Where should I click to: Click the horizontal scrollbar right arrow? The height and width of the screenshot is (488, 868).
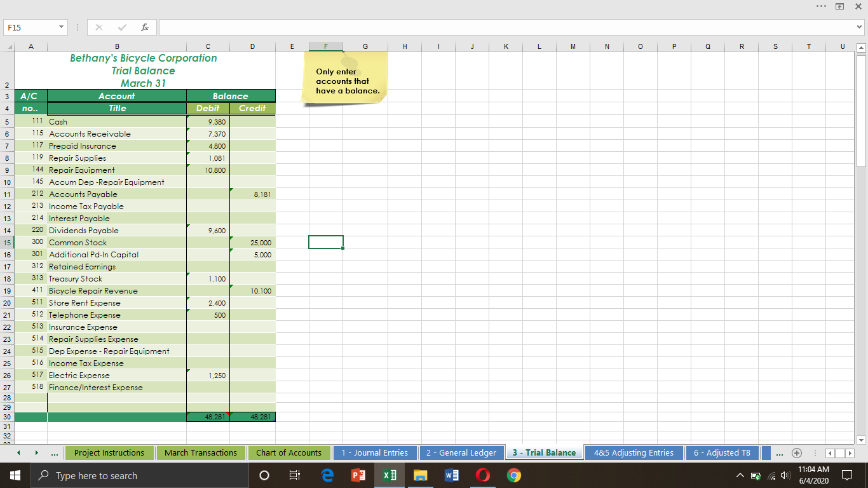click(x=851, y=453)
